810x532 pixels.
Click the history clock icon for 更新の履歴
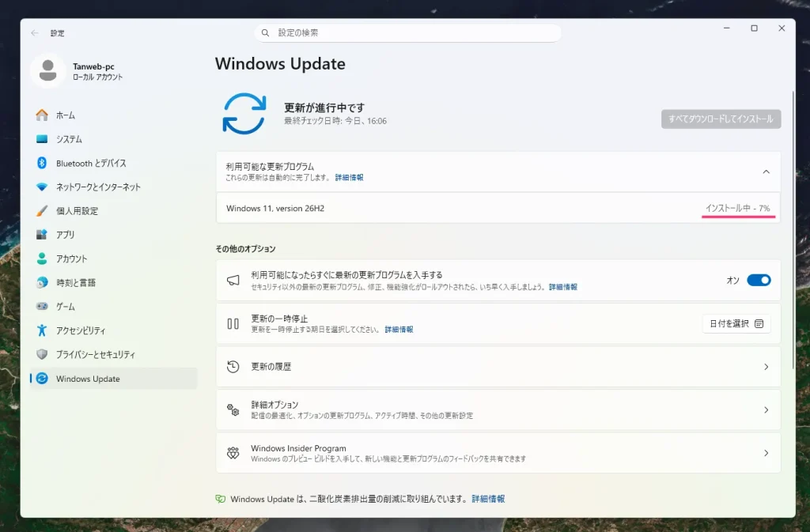[x=233, y=366]
